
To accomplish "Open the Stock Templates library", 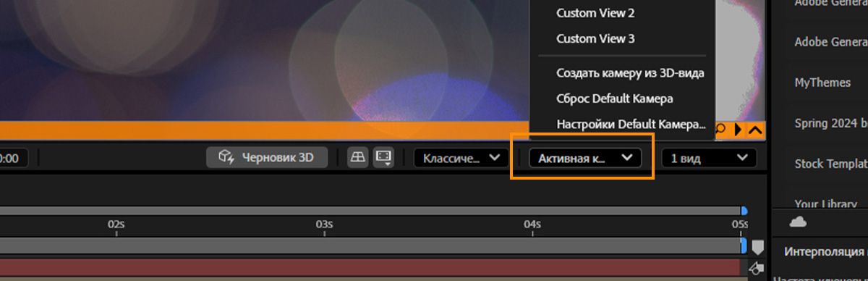I will (830, 164).
